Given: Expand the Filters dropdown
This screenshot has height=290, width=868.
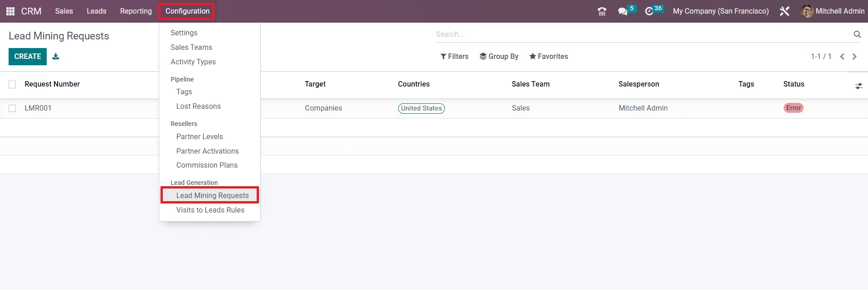Looking at the screenshot, I should 454,57.
